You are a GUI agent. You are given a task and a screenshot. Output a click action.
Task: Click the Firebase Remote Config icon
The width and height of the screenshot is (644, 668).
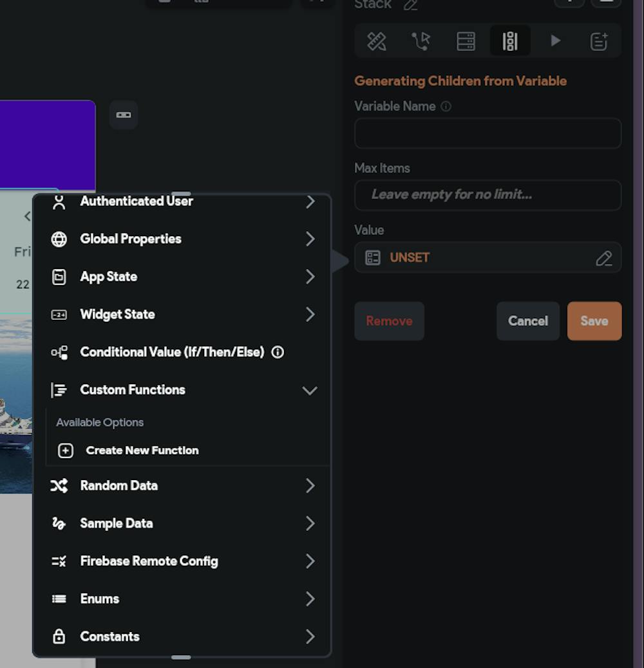click(x=59, y=561)
